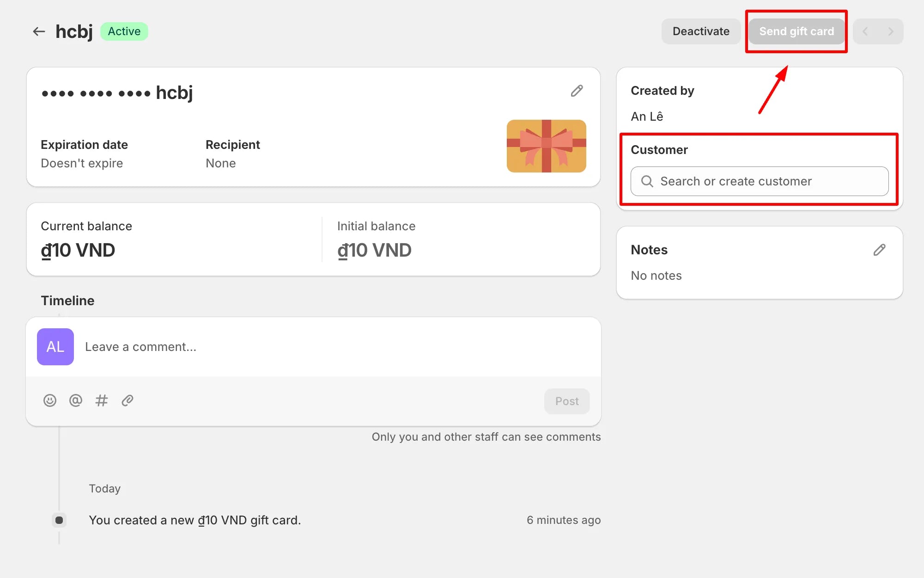Click the 'An Lê' creator name
The image size is (924, 578).
click(x=647, y=117)
